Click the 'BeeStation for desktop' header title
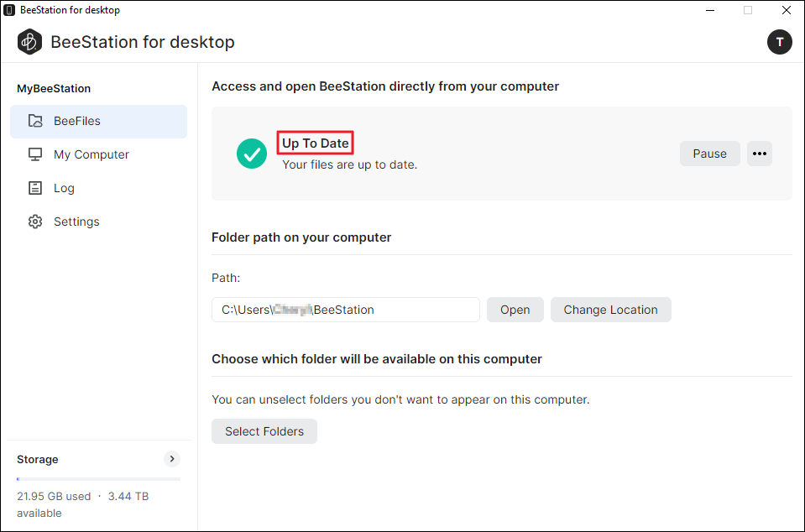Screen dimensions: 805x532 (143, 42)
